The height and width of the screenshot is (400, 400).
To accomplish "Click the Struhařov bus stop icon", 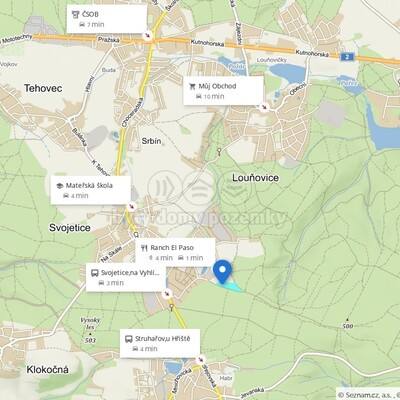I will click(x=129, y=339).
